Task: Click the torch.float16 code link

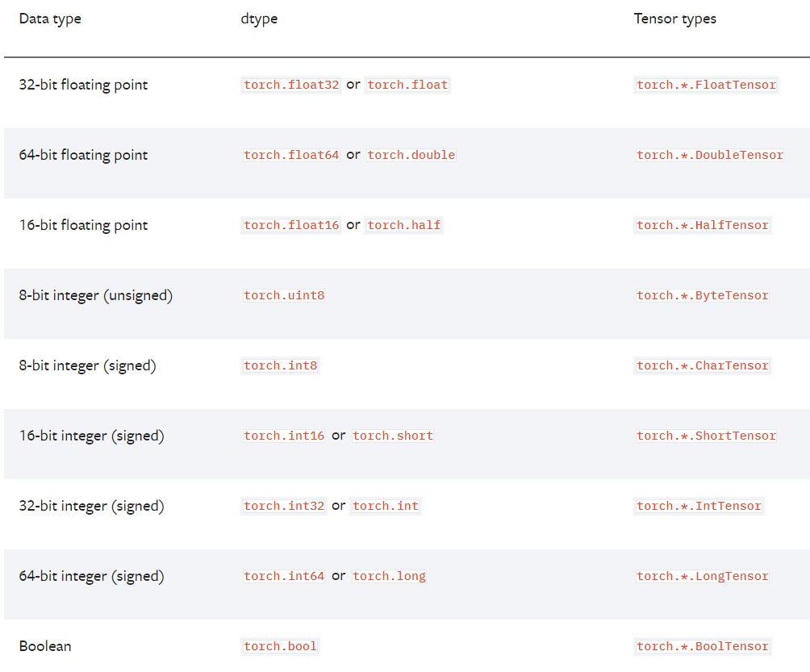Action: [290, 225]
